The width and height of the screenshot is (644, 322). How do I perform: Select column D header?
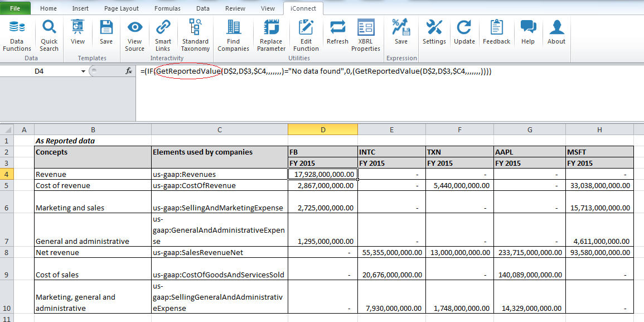coord(323,130)
